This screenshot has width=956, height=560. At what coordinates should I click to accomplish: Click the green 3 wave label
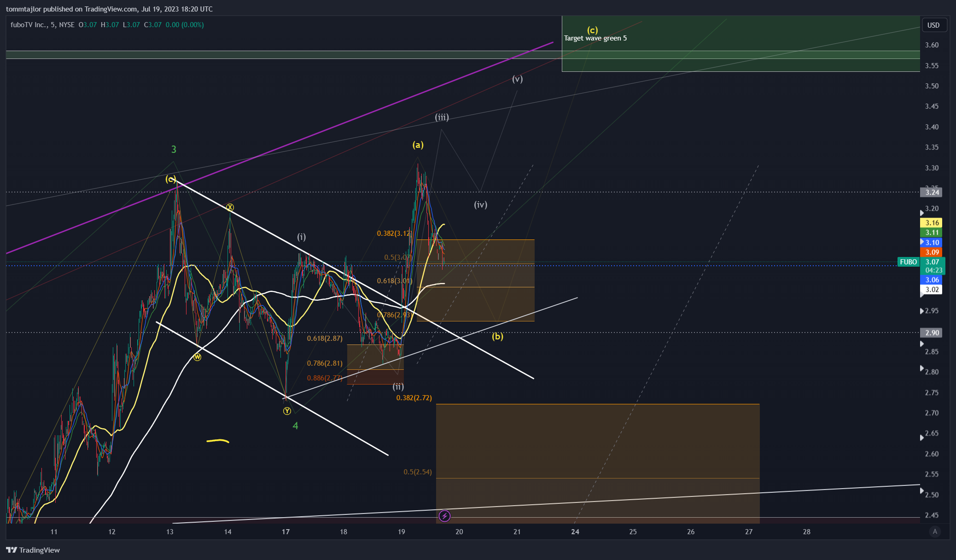click(x=174, y=149)
